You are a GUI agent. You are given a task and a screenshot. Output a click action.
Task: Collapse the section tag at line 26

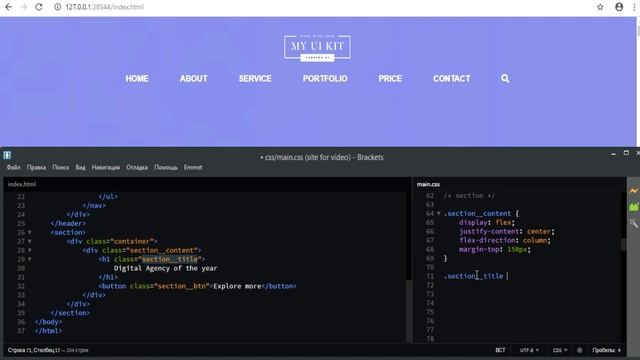coord(29,232)
